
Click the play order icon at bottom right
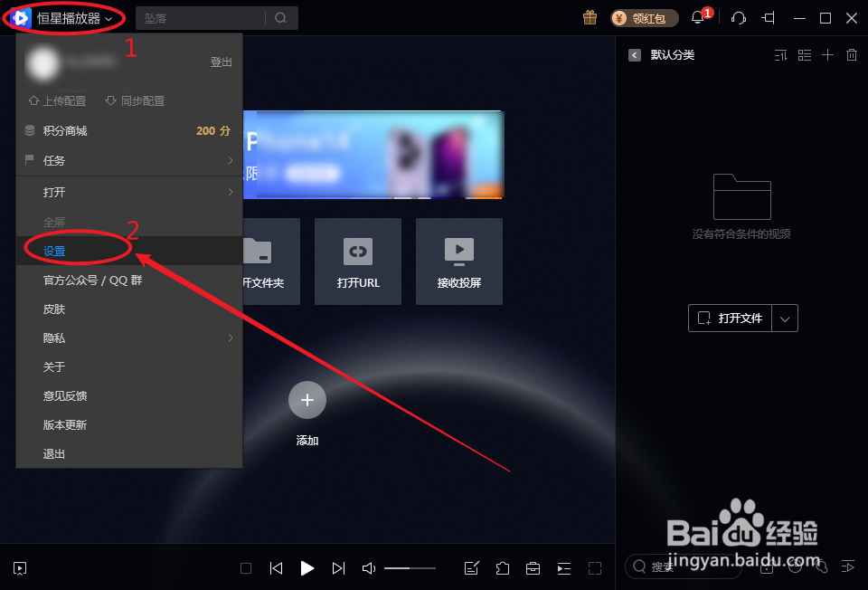pos(848,566)
